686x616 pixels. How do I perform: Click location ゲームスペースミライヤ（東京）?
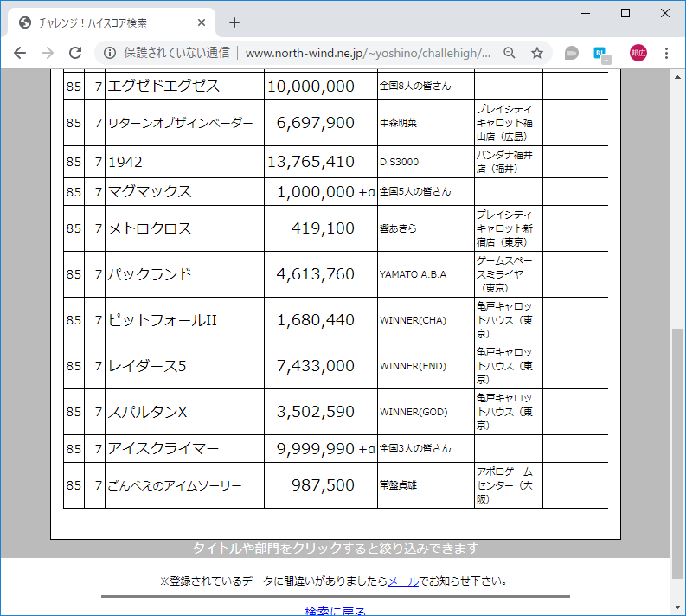click(x=504, y=274)
